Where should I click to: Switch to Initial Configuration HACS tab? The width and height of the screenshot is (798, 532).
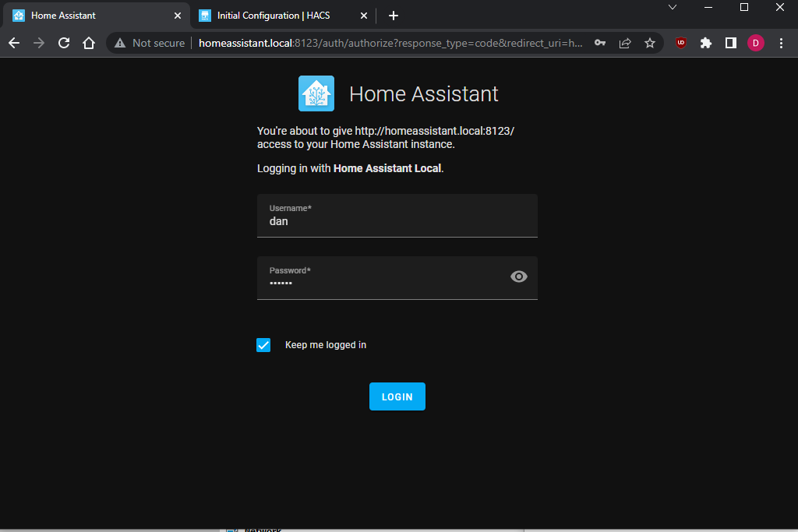283,16
